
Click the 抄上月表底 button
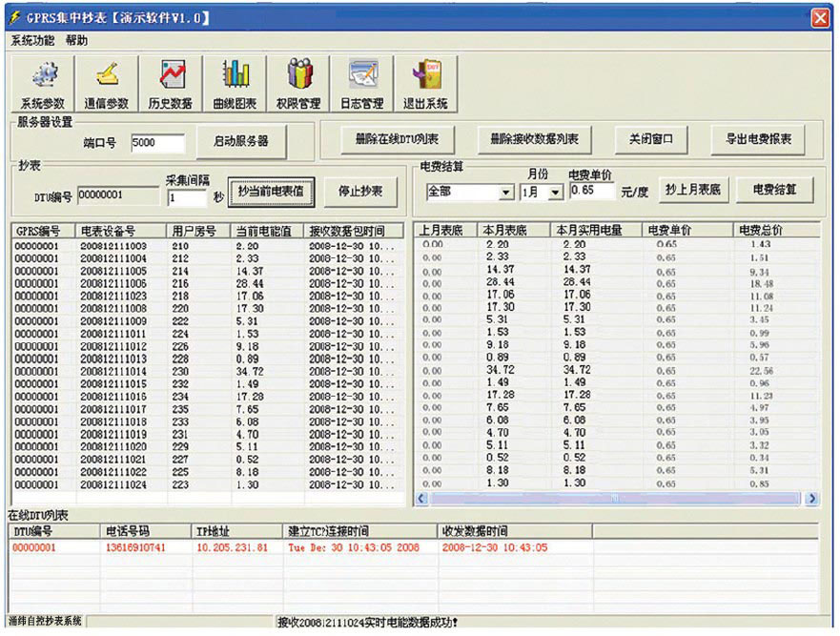[693, 190]
